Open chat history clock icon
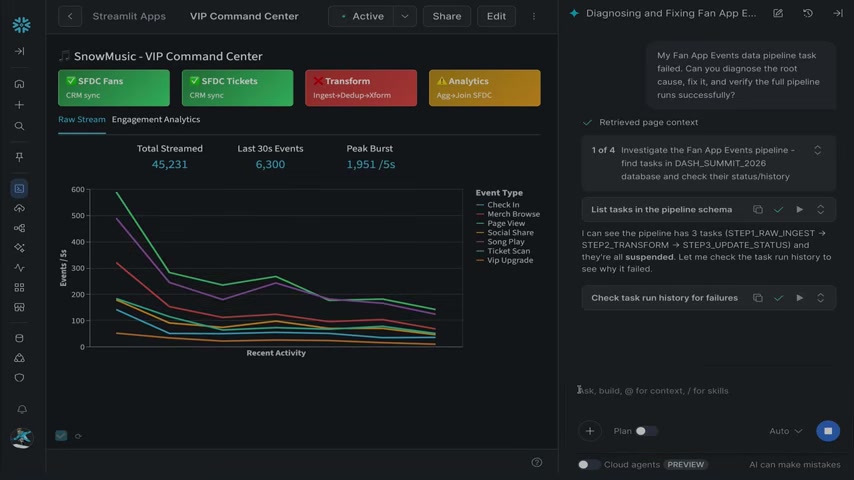The height and width of the screenshot is (480, 854). 808,13
